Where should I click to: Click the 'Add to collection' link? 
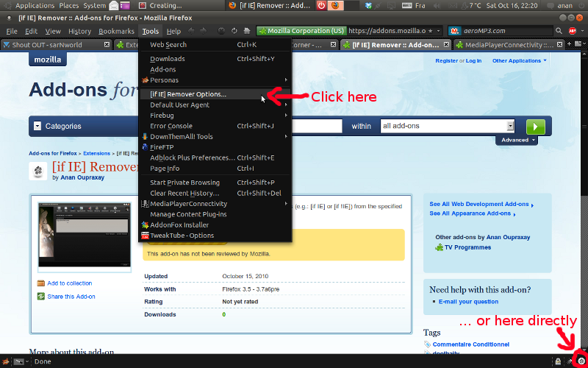point(69,283)
